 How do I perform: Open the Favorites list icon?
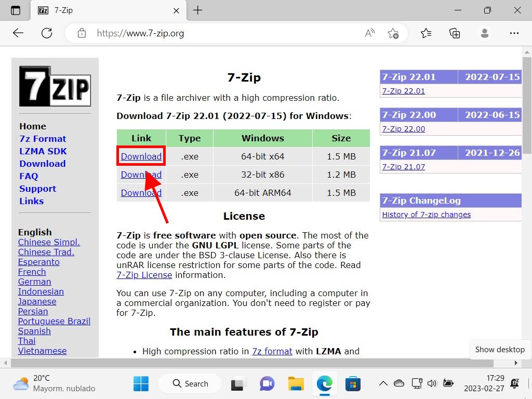click(426, 33)
